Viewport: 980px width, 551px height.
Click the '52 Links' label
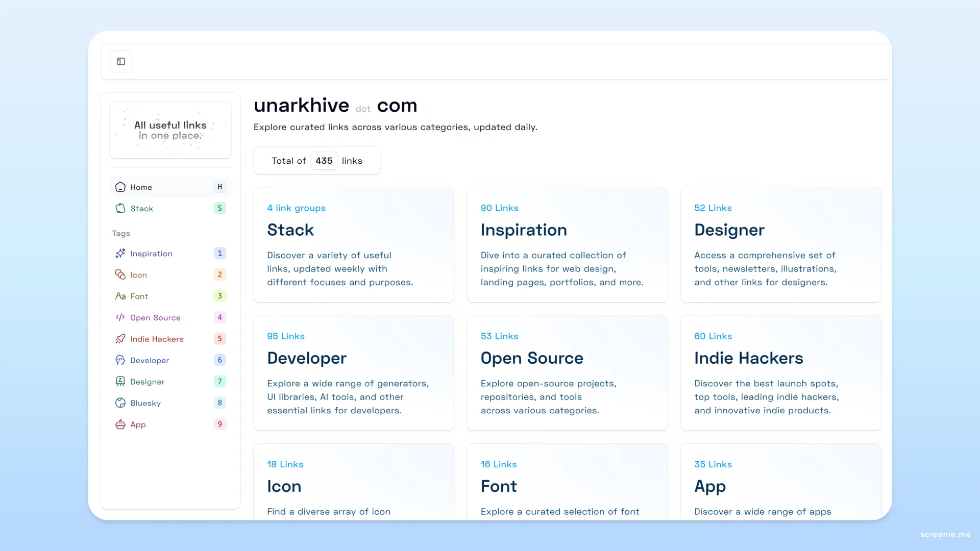pyautogui.click(x=713, y=208)
